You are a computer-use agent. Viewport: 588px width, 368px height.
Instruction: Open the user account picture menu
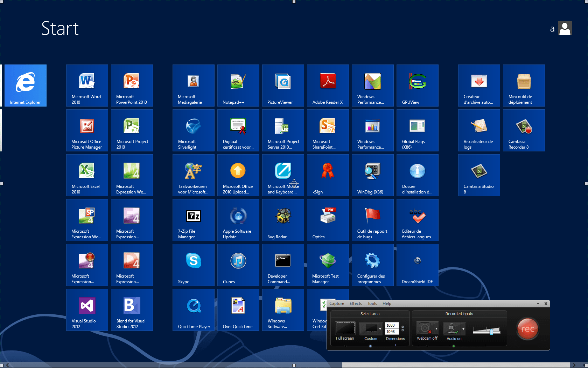565,28
